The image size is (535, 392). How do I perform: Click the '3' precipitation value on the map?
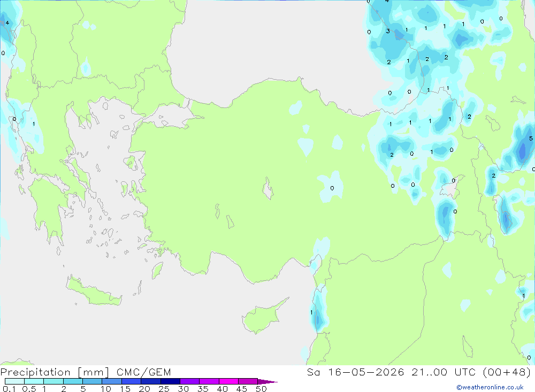(x=388, y=31)
